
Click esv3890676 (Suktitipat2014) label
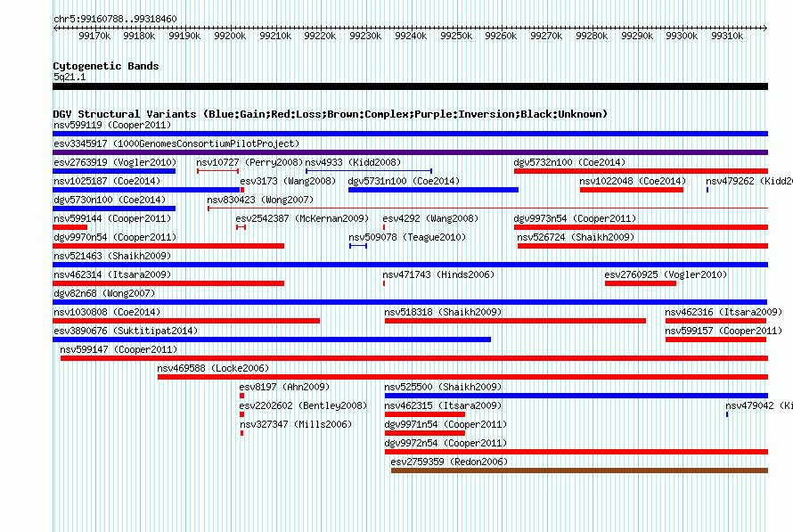pos(126,331)
